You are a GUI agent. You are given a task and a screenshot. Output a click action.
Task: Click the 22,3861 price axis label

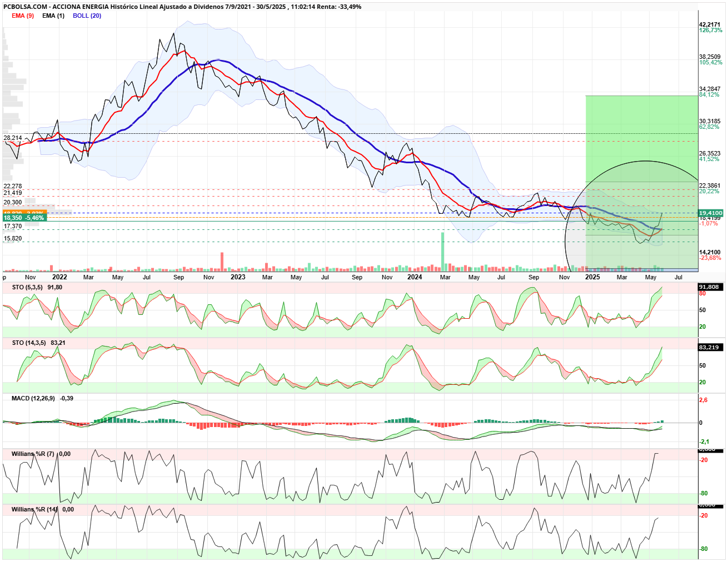click(x=710, y=185)
